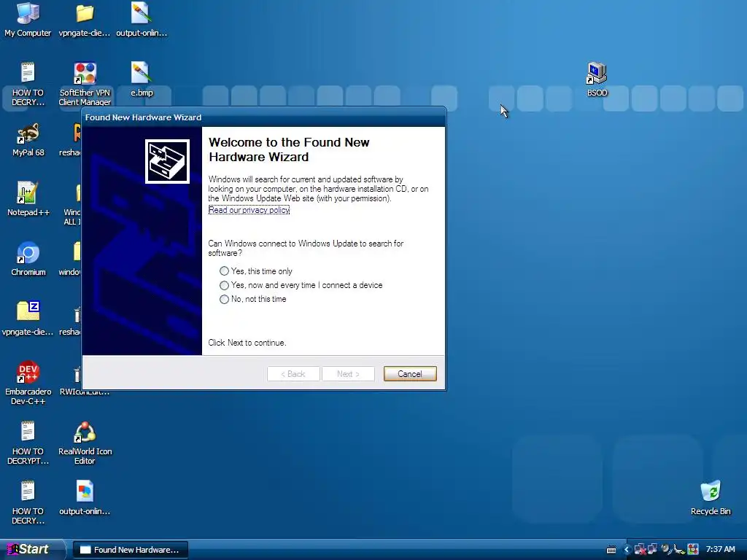Open the Recycle Bin

pyautogui.click(x=711, y=498)
